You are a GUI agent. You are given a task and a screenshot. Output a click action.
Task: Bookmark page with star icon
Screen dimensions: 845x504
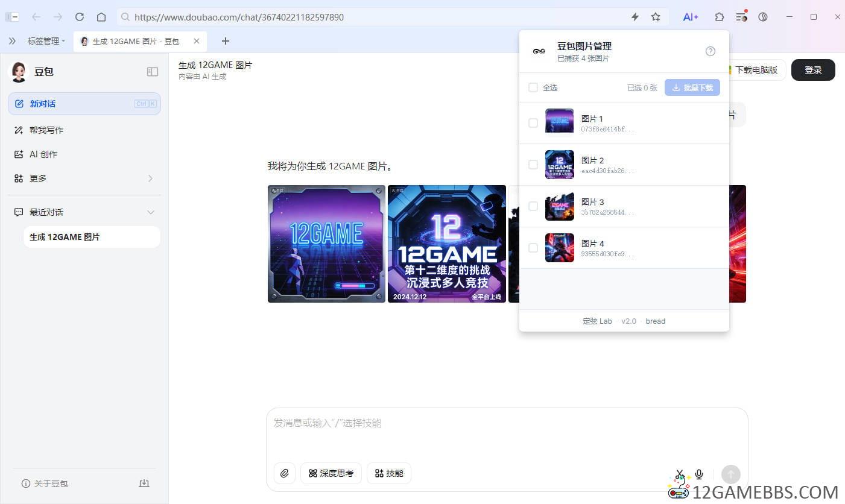656,17
